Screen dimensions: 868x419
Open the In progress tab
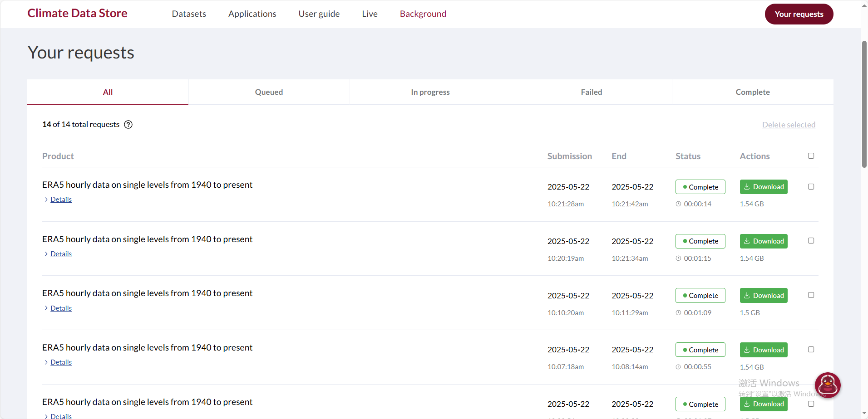click(x=430, y=92)
